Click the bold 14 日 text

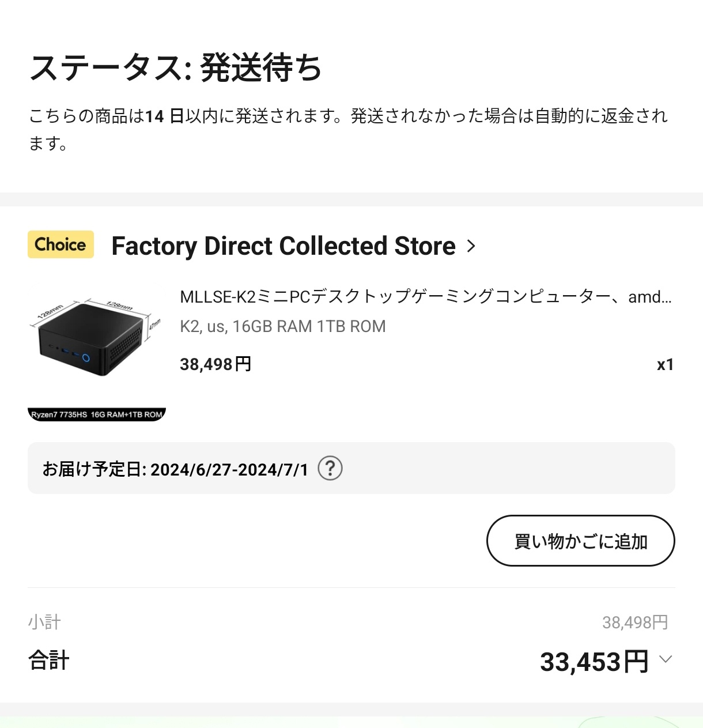(164, 116)
